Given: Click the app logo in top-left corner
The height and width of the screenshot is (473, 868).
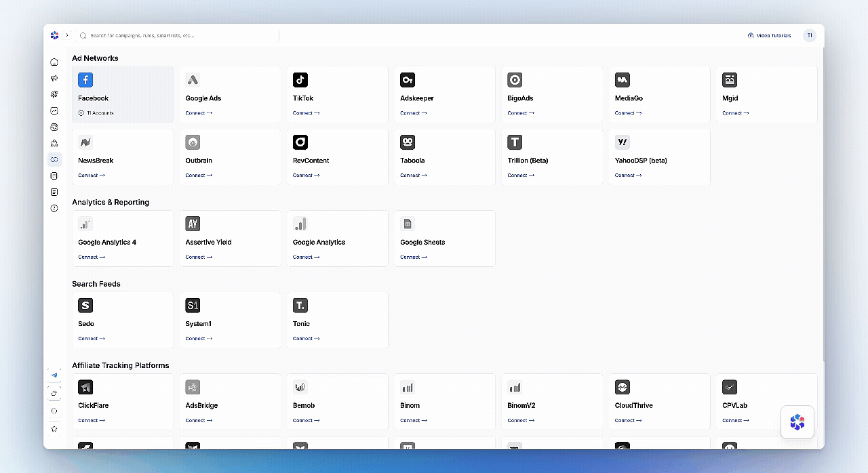Looking at the screenshot, I should [54, 35].
